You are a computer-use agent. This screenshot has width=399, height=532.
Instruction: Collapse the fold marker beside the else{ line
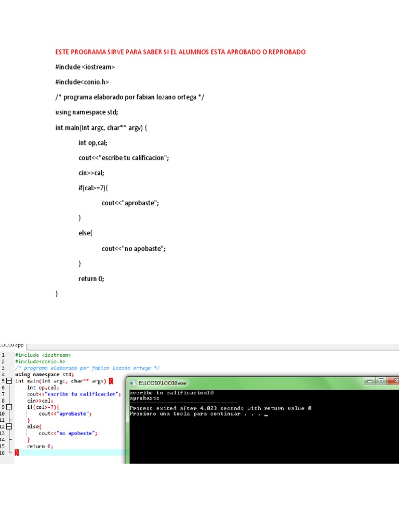[9, 427]
